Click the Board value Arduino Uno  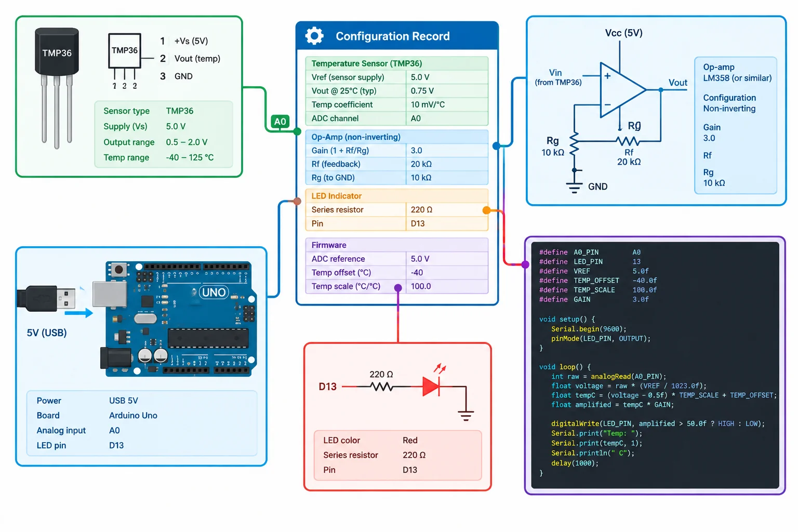[x=133, y=416]
